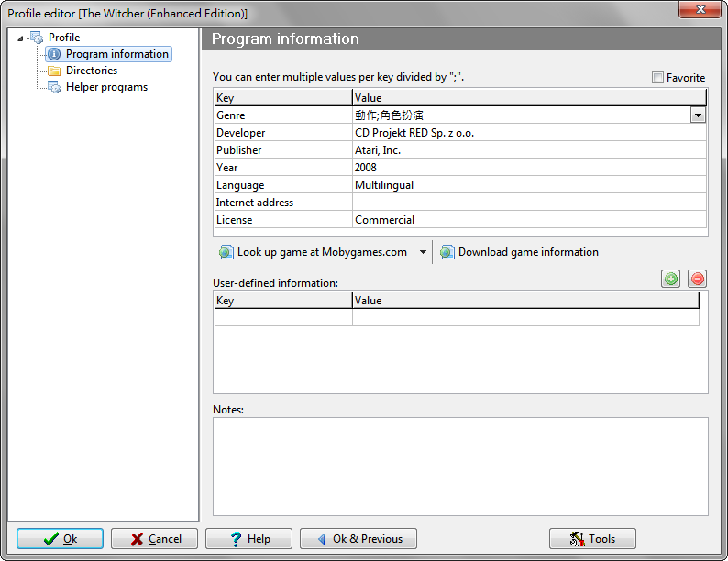Click the Language value Multilingual
728x561 pixels.
click(x=529, y=185)
